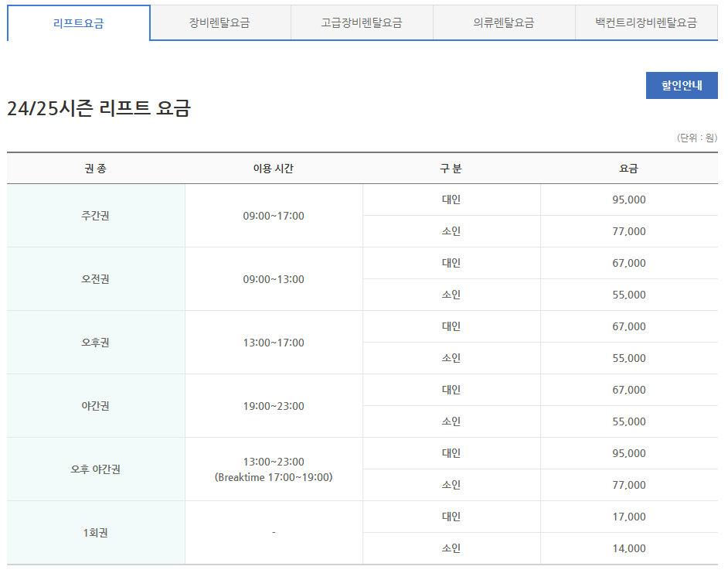Viewport: 728px width, 580px height.
Task: Open the 고급장비렌탈요금 tab
Action: (x=362, y=22)
